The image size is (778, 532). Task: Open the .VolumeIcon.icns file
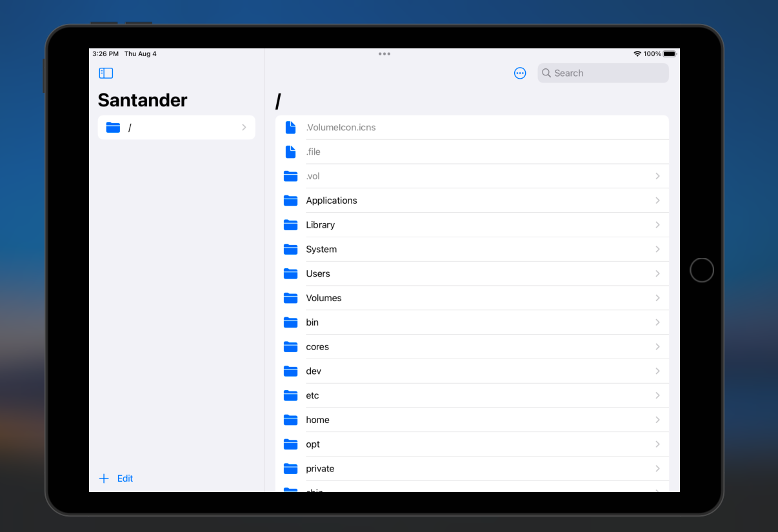pos(472,128)
